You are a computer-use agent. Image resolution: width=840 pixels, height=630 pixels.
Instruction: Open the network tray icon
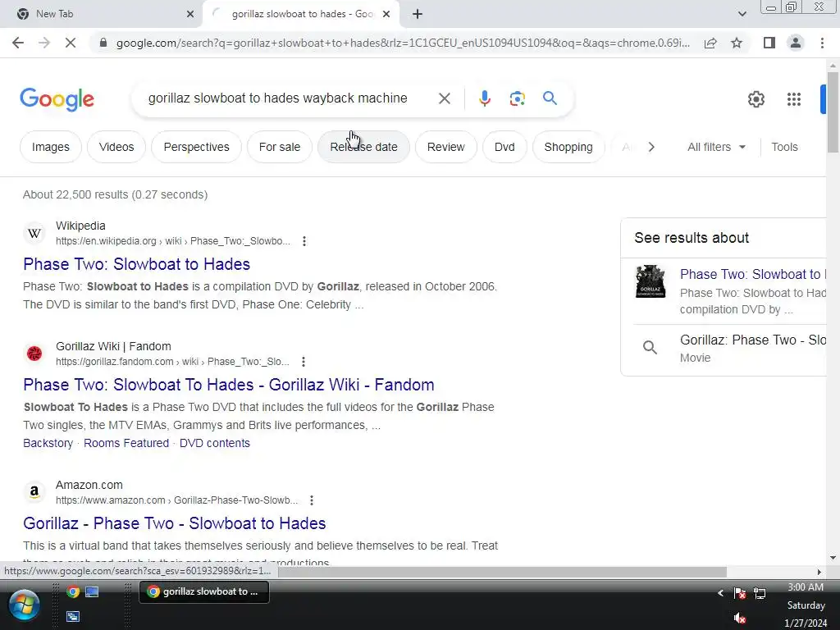[760, 593]
